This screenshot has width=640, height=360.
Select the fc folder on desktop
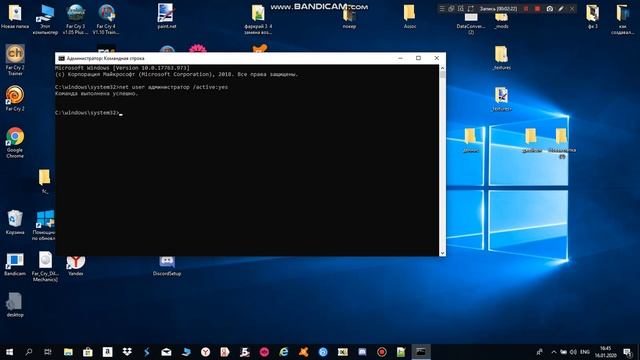[44, 181]
